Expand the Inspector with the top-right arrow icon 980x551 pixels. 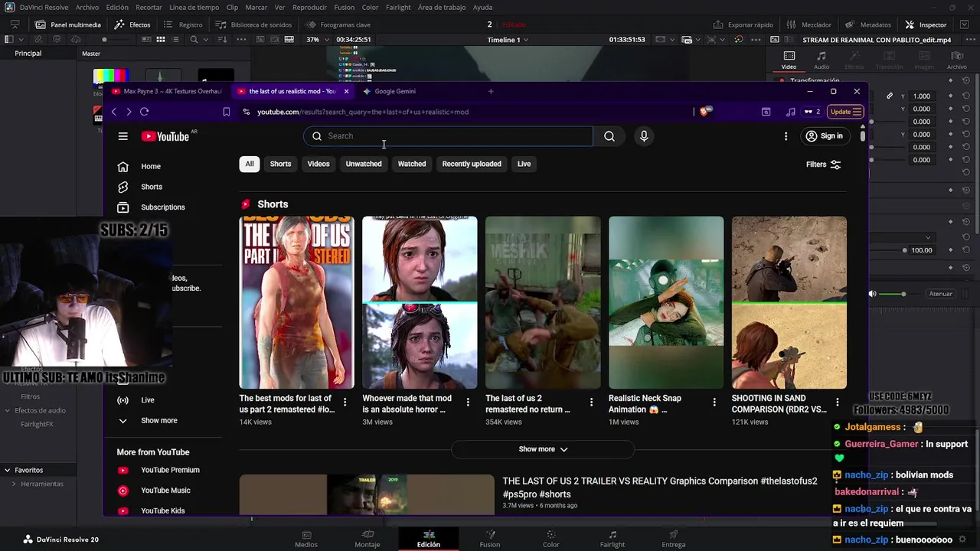point(966,24)
